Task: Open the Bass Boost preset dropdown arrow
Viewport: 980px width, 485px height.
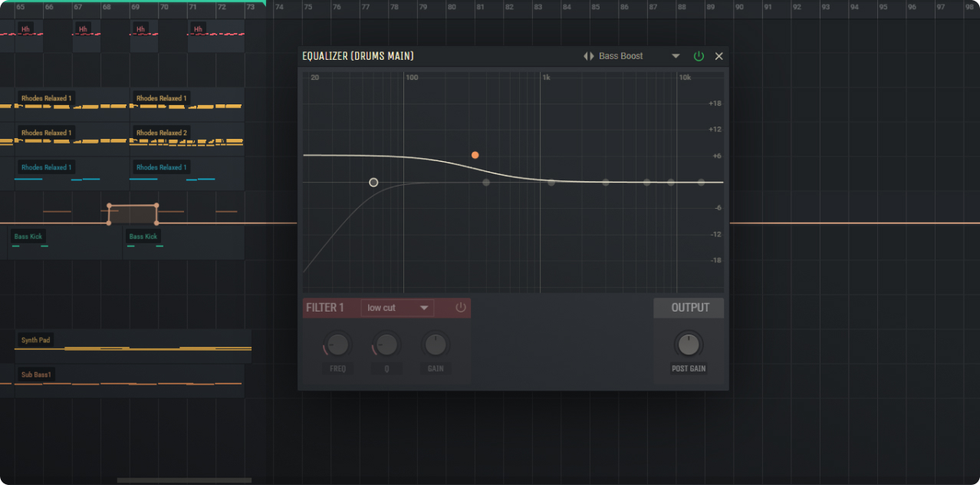Action: click(676, 56)
